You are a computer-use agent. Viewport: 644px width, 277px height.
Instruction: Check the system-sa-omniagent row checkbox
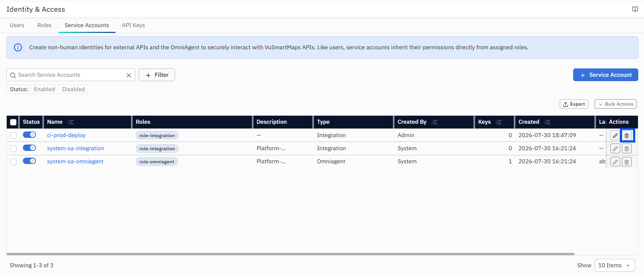click(x=13, y=162)
